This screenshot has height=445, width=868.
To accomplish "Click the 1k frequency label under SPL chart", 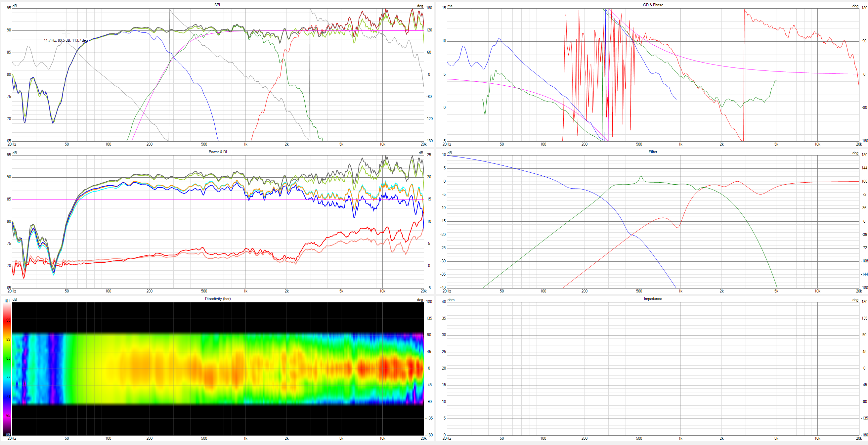I will pos(245,144).
